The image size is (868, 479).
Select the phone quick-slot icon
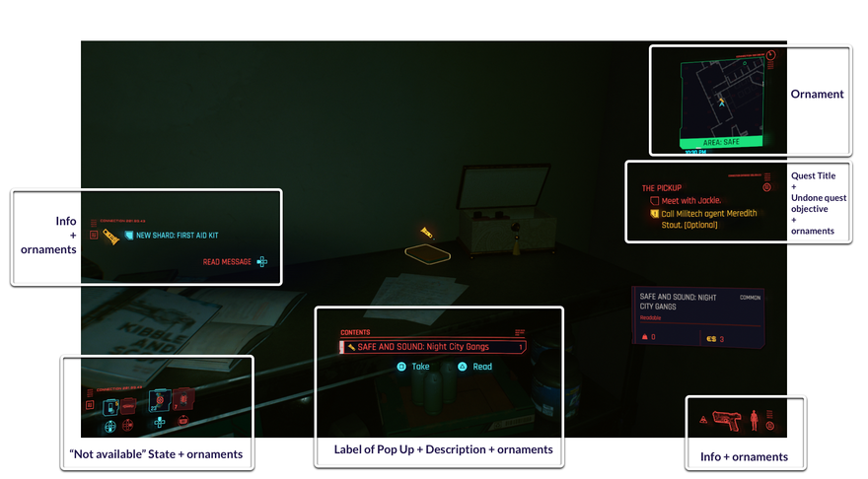coord(110,407)
